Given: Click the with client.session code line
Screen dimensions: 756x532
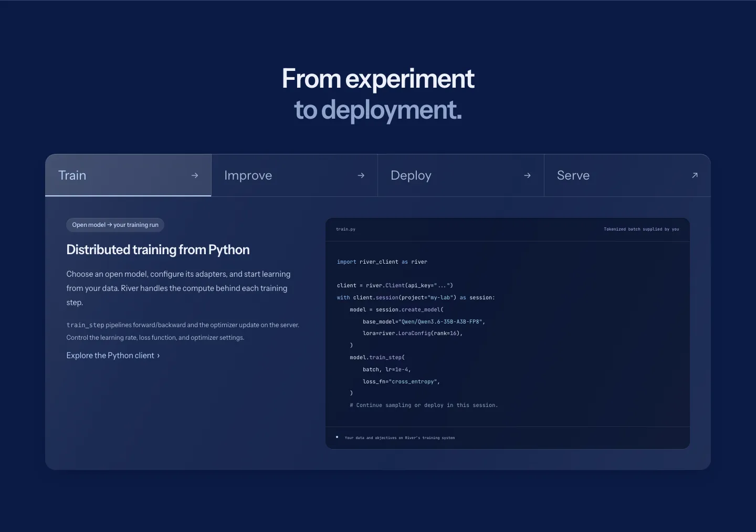Looking at the screenshot, I should click(x=416, y=297).
